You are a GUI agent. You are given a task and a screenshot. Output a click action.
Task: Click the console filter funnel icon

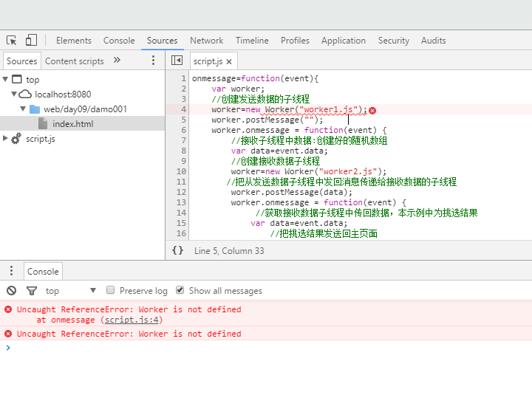[32, 291]
